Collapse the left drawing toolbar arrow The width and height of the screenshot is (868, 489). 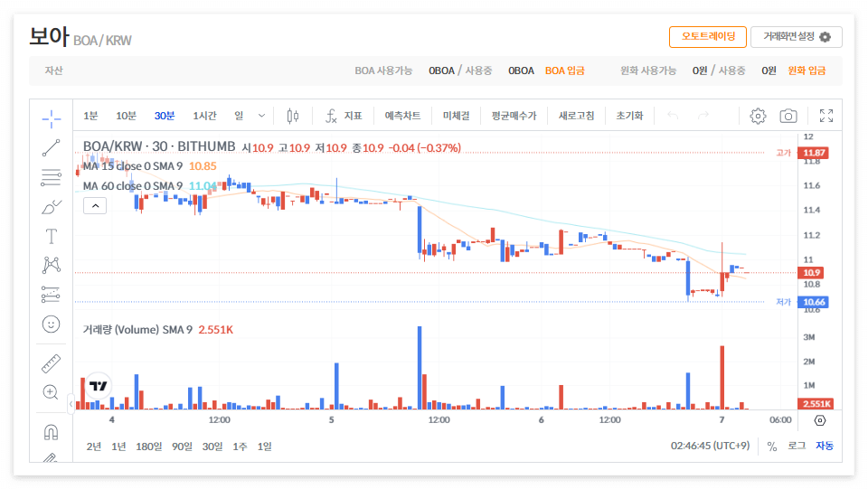click(71, 404)
